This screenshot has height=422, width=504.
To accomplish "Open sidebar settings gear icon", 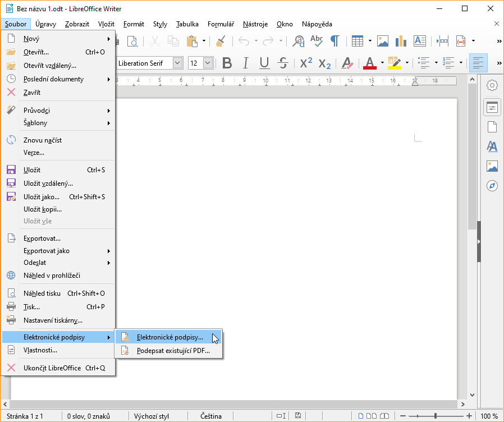I will 492,85.
